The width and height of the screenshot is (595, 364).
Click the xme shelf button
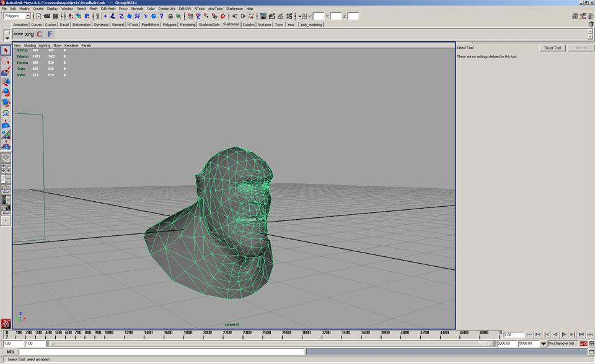[x=18, y=34]
